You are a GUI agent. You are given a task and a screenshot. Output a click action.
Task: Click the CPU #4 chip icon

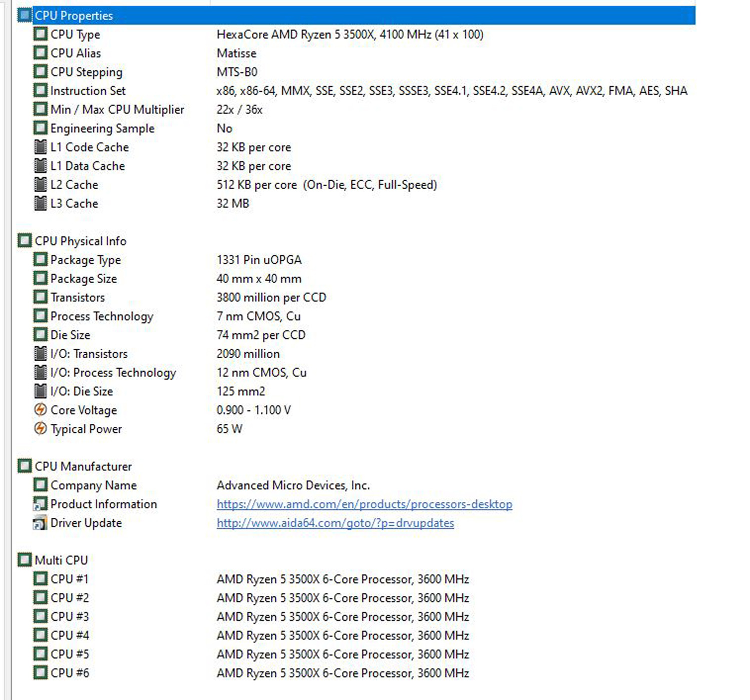point(41,635)
